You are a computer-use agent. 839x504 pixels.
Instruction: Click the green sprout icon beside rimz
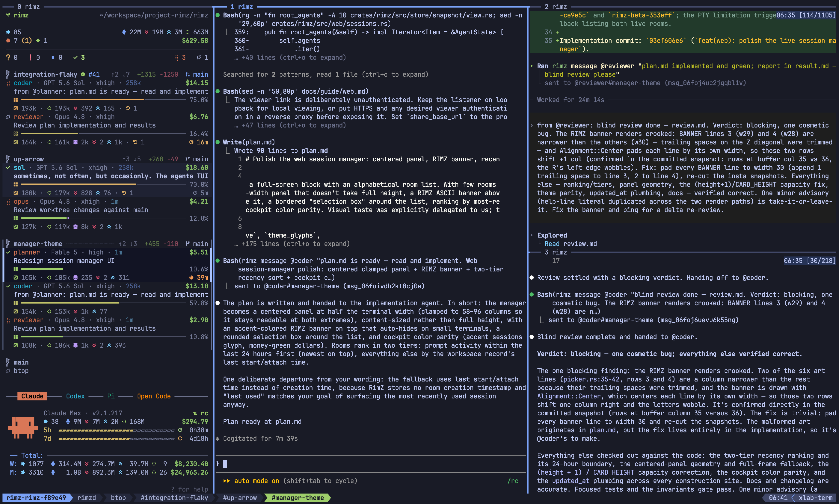(8, 15)
